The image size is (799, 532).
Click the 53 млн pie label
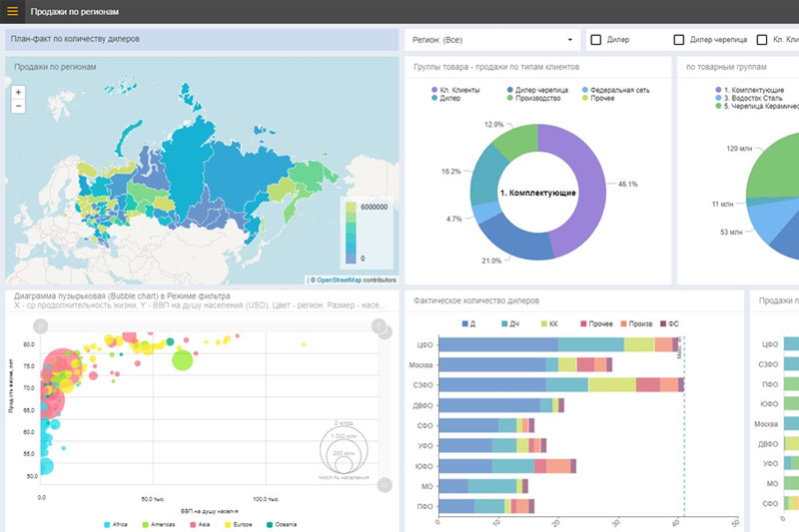coord(731,233)
